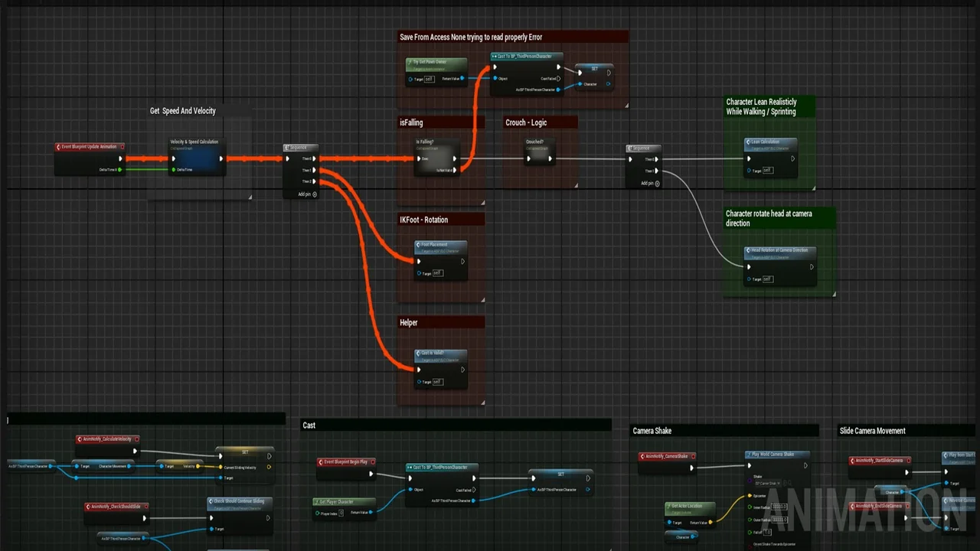Image resolution: width=980 pixels, height=551 pixels.
Task: Select the Head Rotation at Camera Direction node
Action: (x=779, y=250)
